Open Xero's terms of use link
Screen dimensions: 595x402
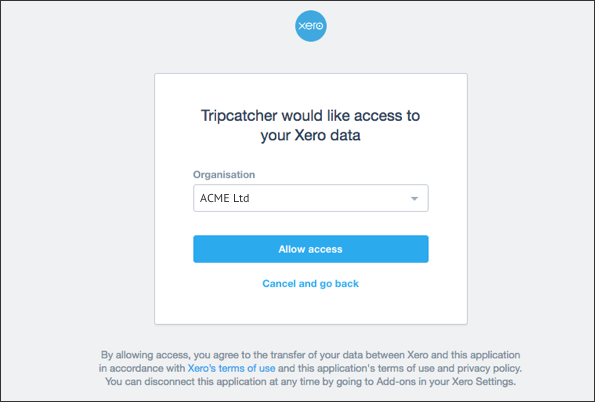[x=231, y=368]
